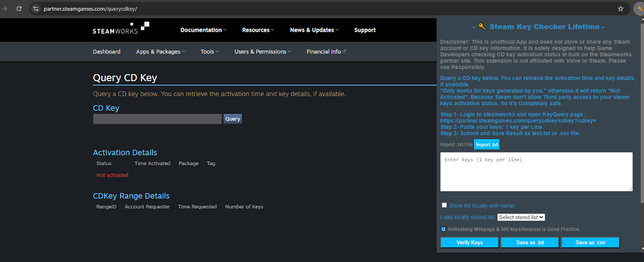Expand the Documentation menu
This screenshot has height=262, width=644.
point(203,30)
